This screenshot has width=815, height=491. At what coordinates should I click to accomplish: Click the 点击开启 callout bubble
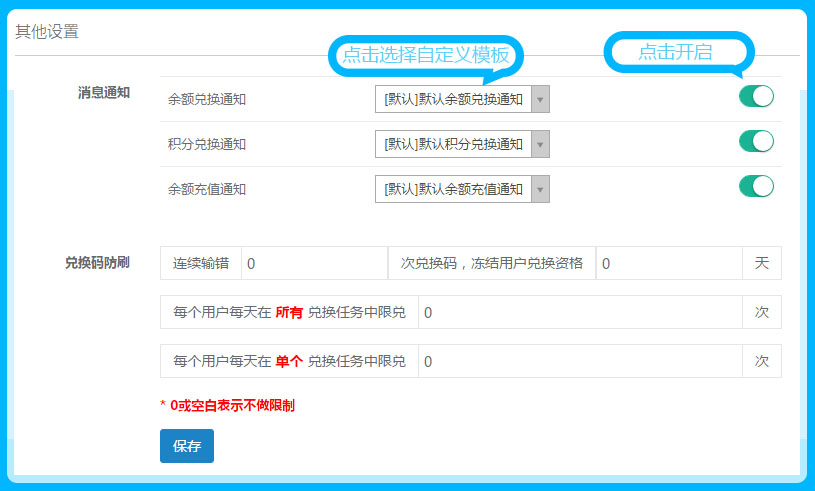tap(676, 52)
